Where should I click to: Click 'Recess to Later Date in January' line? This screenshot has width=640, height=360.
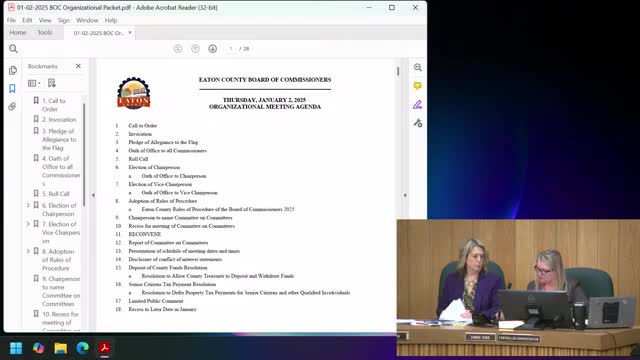point(162,309)
